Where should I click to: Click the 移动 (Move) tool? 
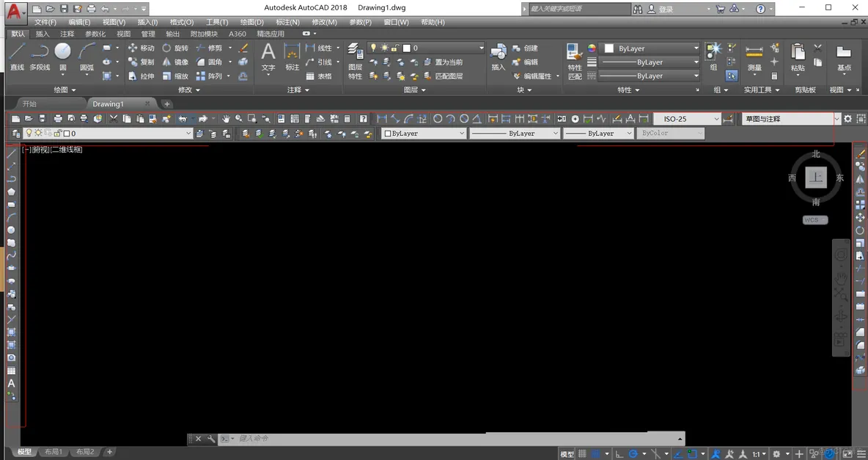click(x=141, y=48)
